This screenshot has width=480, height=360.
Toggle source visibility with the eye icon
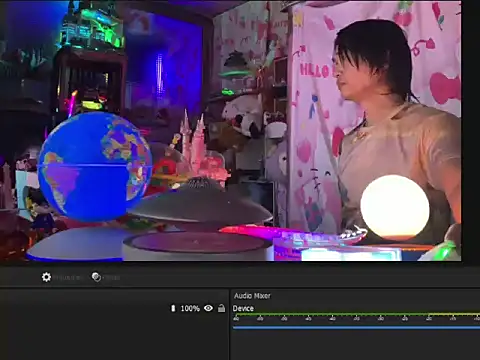tap(208, 308)
